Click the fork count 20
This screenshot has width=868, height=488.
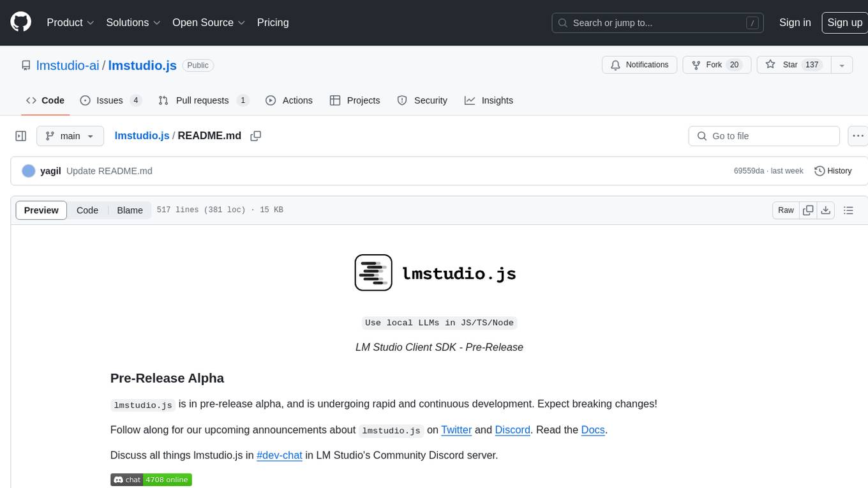734,65
